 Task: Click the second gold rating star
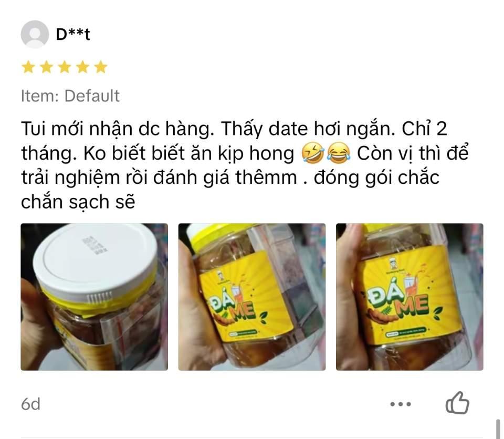46,67
